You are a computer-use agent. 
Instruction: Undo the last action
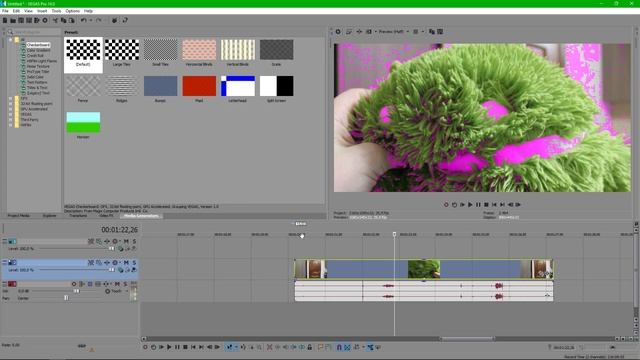point(83,20)
